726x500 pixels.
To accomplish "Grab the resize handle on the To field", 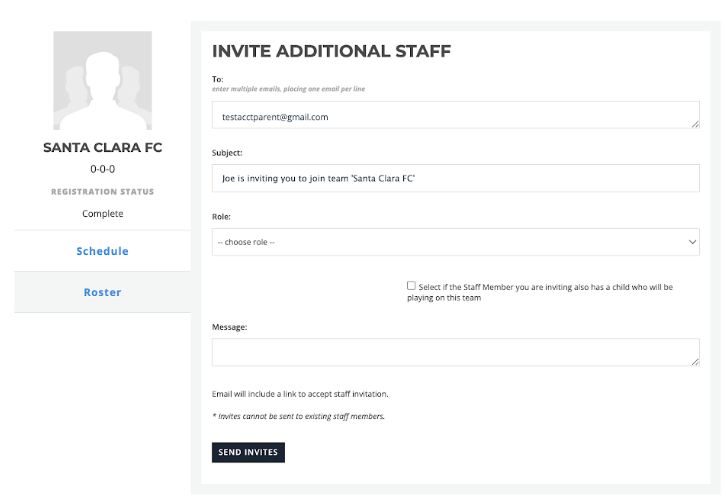I will [x=695, y=124].
